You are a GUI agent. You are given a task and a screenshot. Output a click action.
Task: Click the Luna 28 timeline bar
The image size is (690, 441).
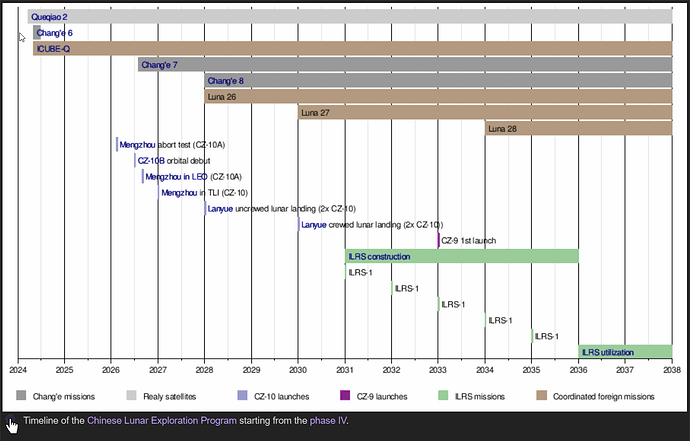pos(579,129)
